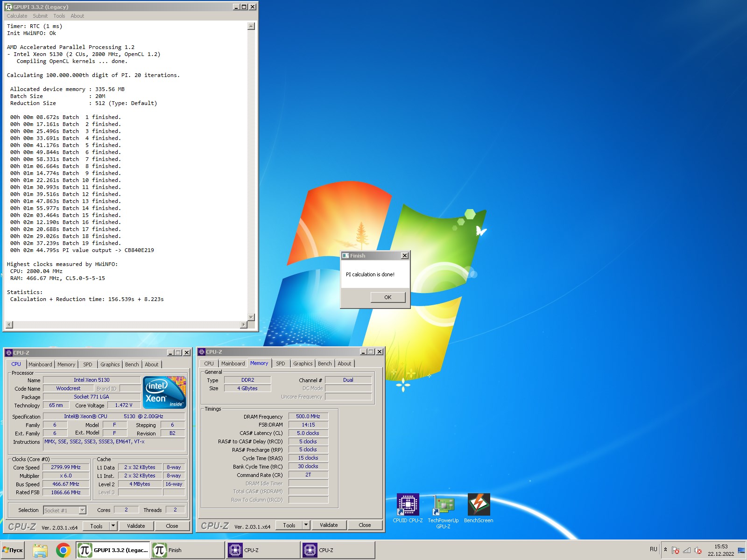The width and height of the screenshot is (747, 560).
Task: Open volume tray icon
Action: point(698,550)
